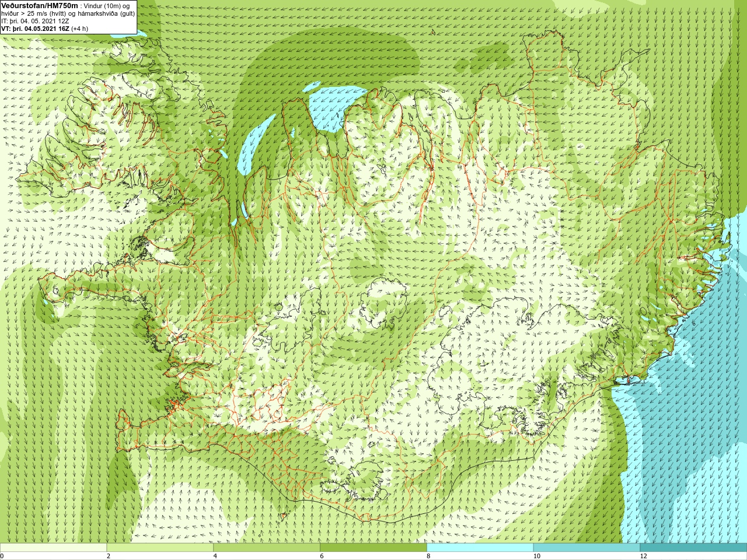Click the turquoise 10–12 color scale segment

coord(587,548)
